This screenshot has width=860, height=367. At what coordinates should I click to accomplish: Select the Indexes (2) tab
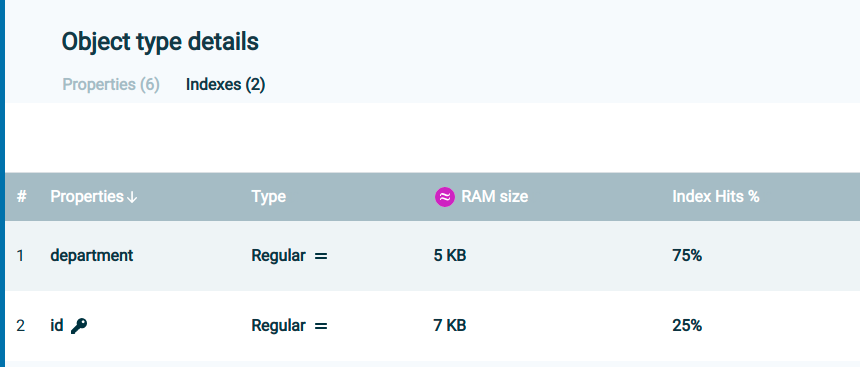(225, 84)
